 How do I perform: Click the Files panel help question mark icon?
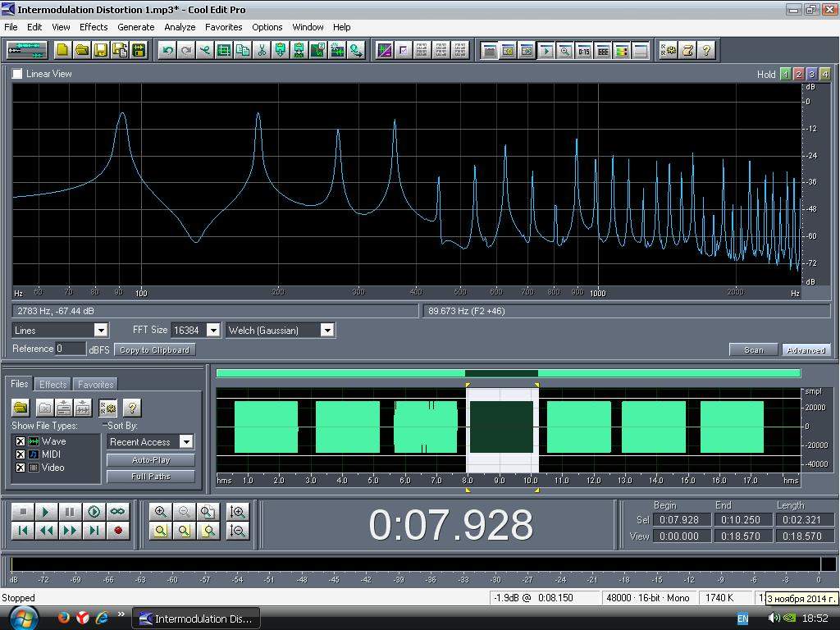(x=132, y=408)
